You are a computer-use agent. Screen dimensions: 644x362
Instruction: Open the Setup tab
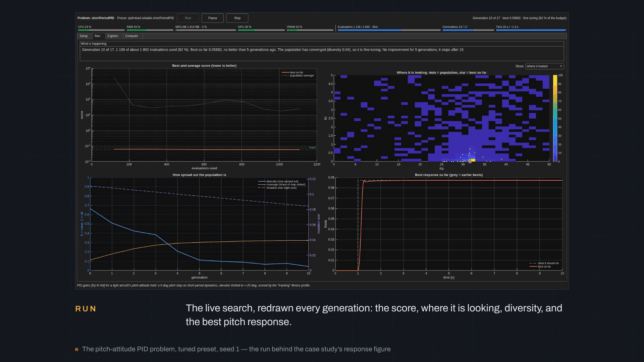(x=84, y=36)
